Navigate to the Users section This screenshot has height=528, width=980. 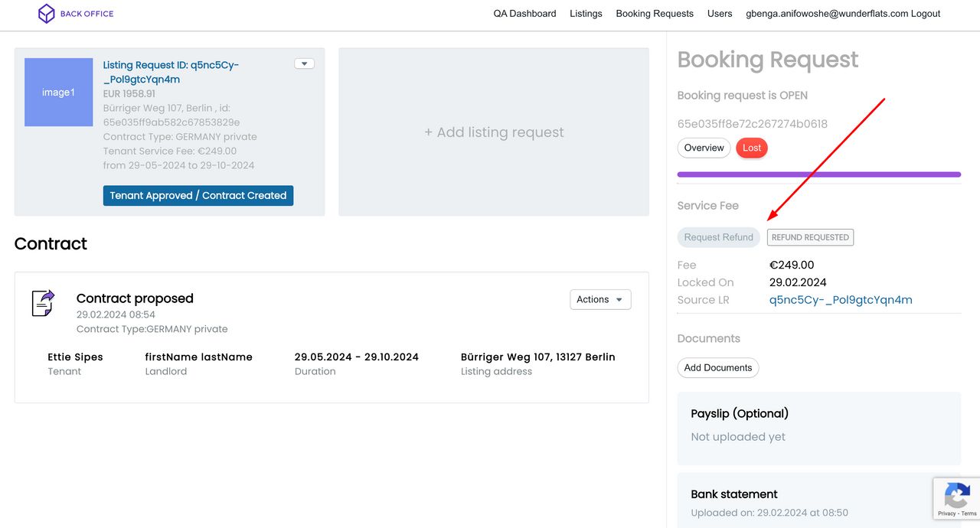[720, 14]
